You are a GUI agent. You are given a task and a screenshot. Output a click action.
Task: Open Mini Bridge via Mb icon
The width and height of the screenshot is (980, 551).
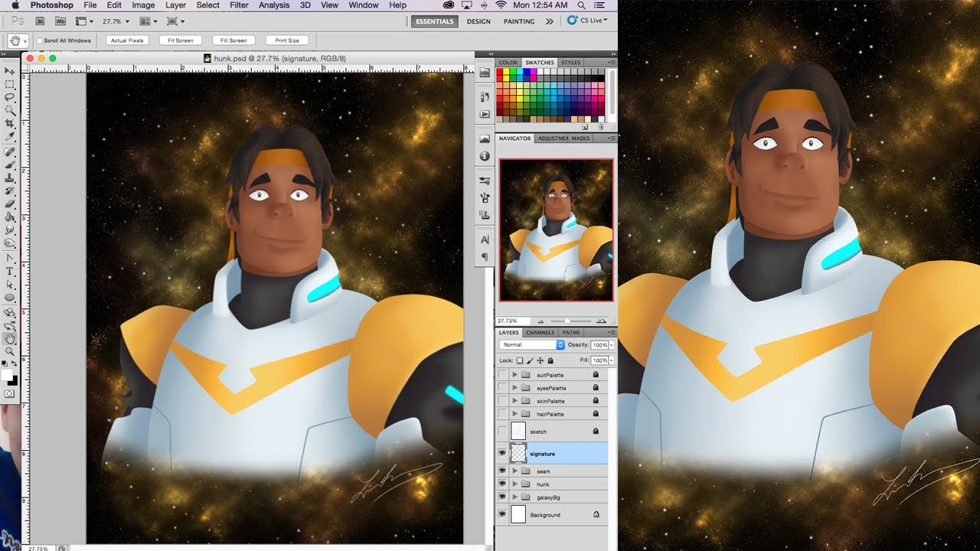click(x=60, y=21)
